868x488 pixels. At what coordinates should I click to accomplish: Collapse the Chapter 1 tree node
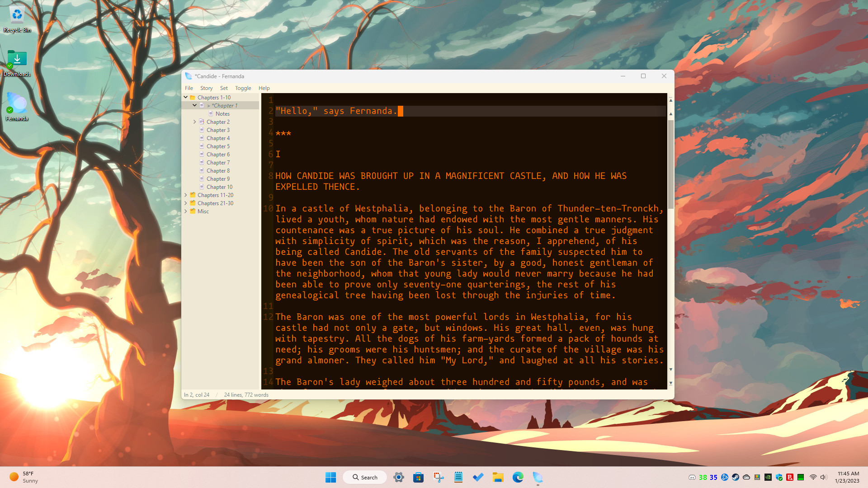[194, 105]
